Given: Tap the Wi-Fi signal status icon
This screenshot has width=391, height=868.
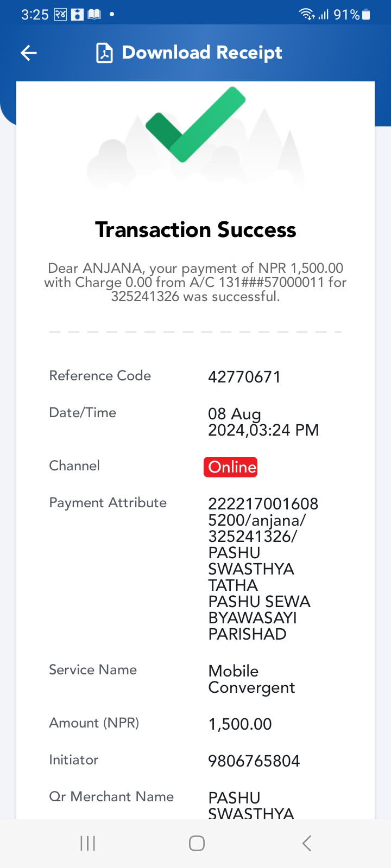Looking at the screenshot, I should point(307,15).
